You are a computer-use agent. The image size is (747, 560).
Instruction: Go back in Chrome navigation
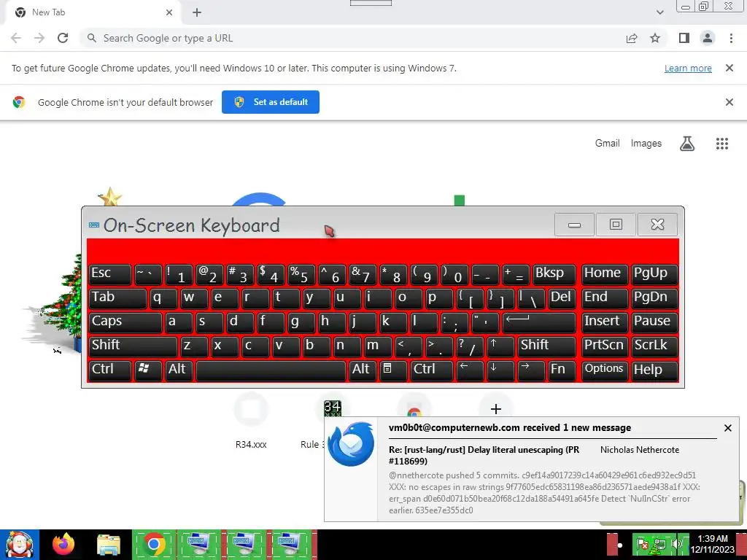coord(16,38)
